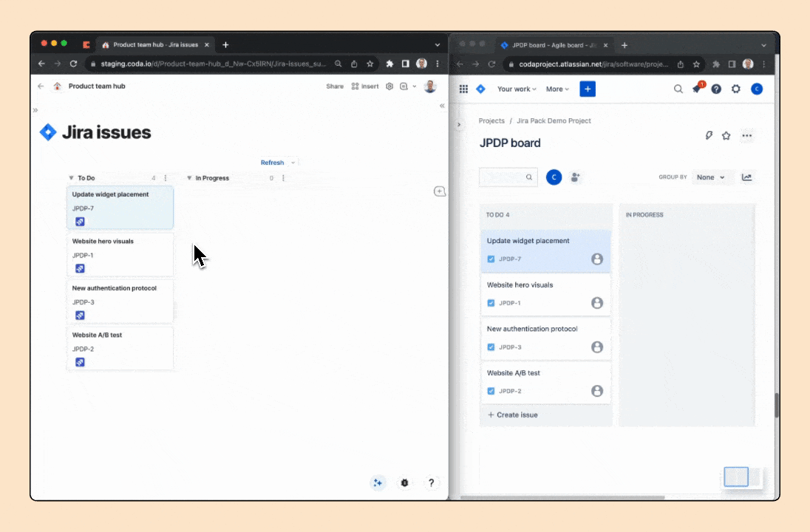Click the blue Create plus button in Jira

[588, 89]
